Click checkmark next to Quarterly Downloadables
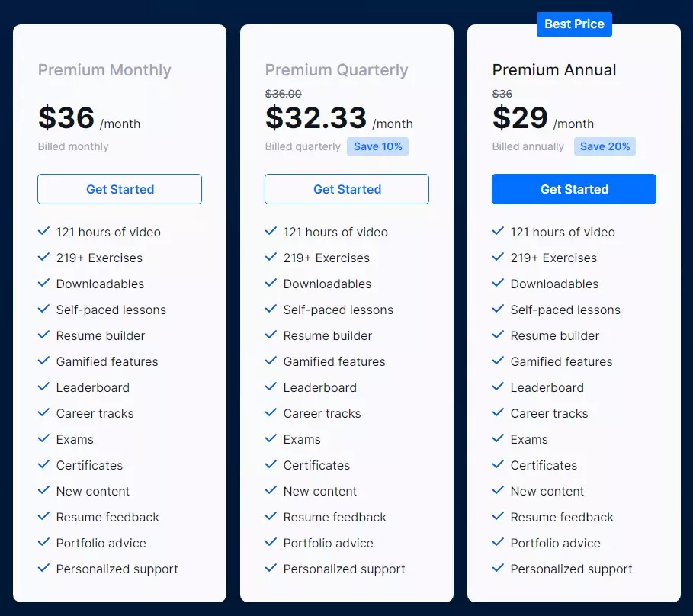Image resolution: width=693 pixels, height=616 pixels. point(271,283)
